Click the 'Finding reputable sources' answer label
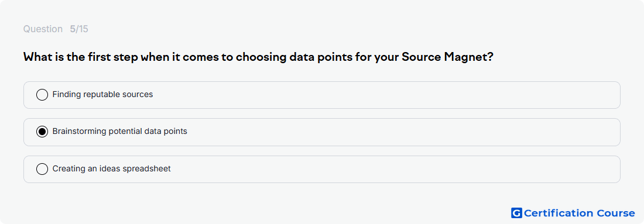 pyautogui.click(x=102, y=94)
